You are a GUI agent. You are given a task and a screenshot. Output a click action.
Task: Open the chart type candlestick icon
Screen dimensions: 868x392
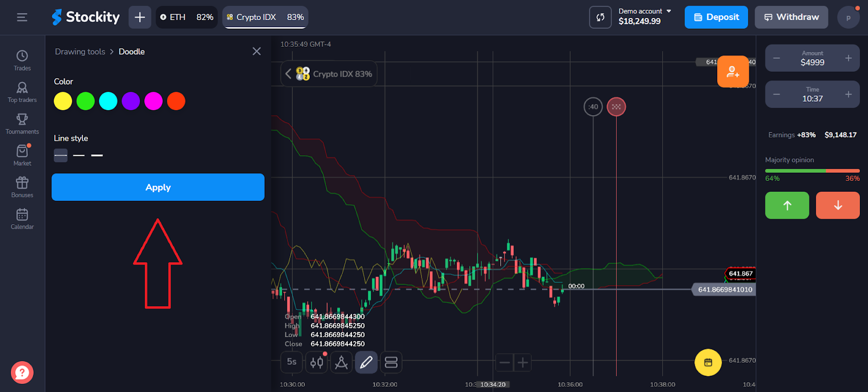coord(317,362)
